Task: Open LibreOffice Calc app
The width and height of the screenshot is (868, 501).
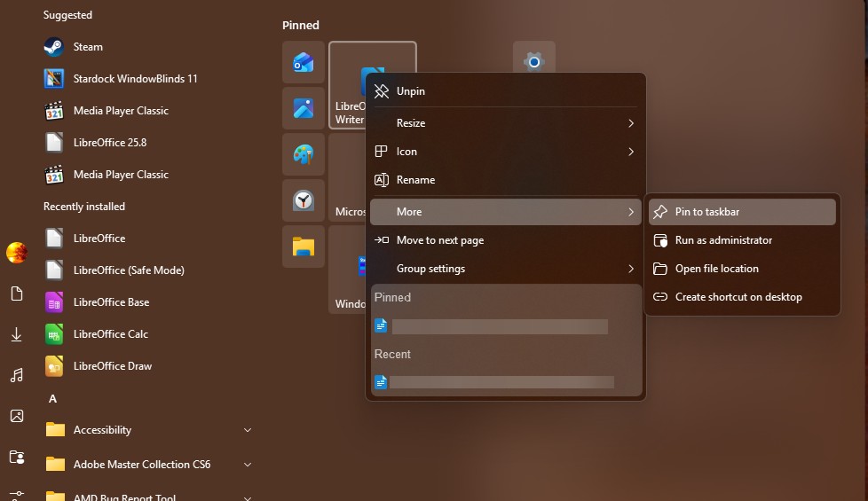Action: [x=110, y=334]
